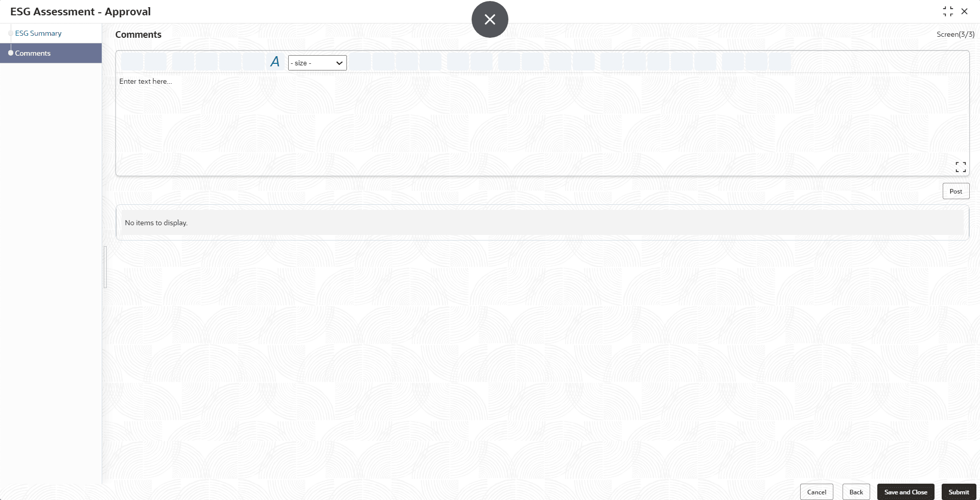Click the round dark close overlay button
980x500 pixels.
click(489, 19)
